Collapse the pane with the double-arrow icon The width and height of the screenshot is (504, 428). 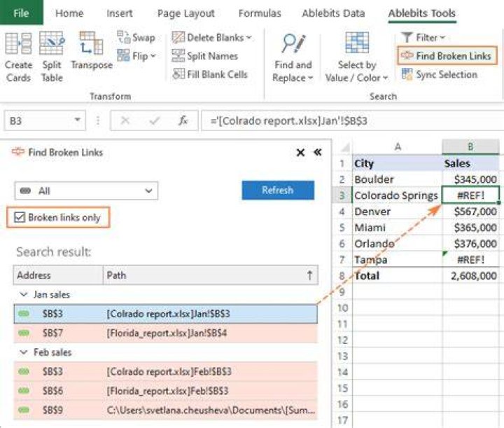318,152
